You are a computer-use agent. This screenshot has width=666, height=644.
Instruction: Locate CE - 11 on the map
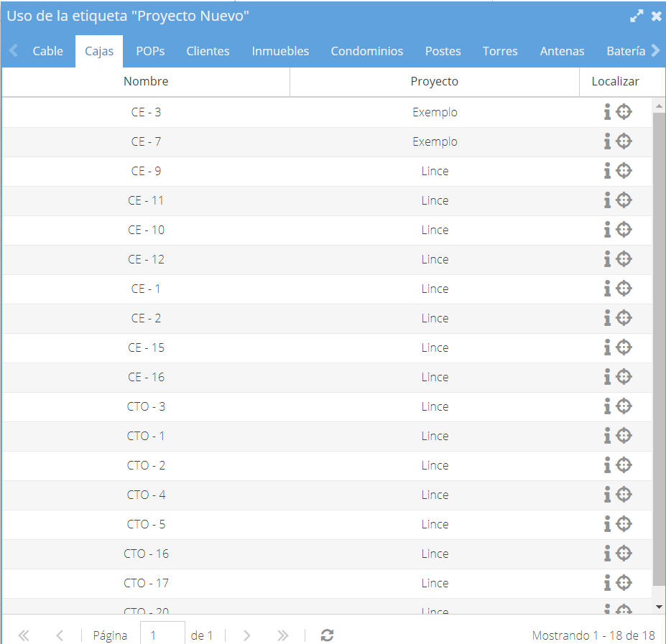[624, 200]
